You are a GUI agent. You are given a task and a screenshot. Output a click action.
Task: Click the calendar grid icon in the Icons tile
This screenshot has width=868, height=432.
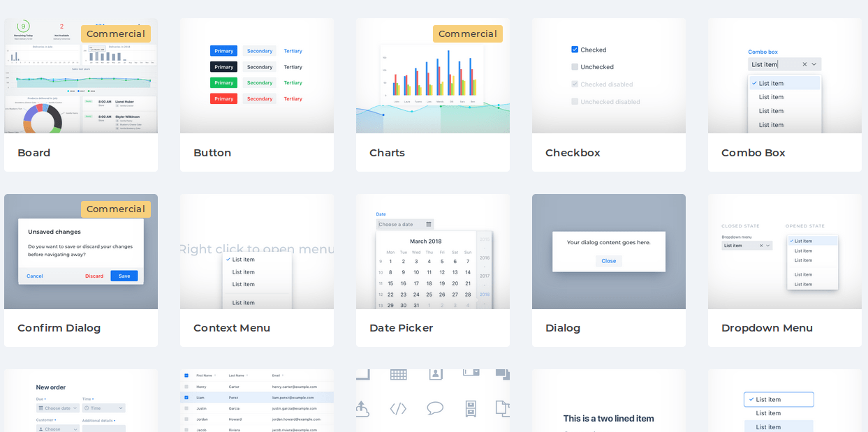pos(398,375)
